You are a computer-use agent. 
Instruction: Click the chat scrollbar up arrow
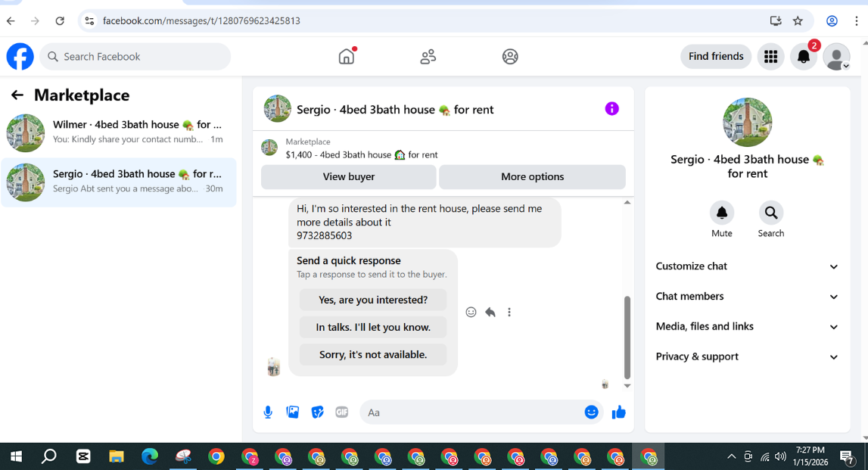[627, 203]
